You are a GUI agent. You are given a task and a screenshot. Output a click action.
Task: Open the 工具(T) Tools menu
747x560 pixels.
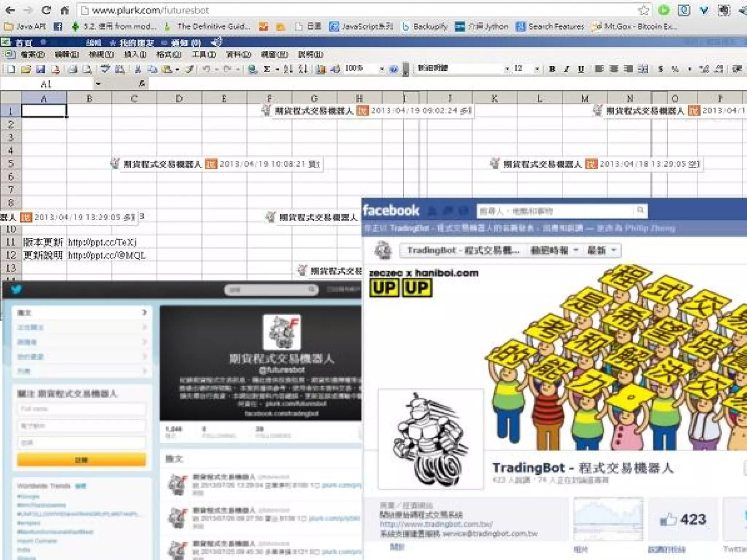click(204, 55)
